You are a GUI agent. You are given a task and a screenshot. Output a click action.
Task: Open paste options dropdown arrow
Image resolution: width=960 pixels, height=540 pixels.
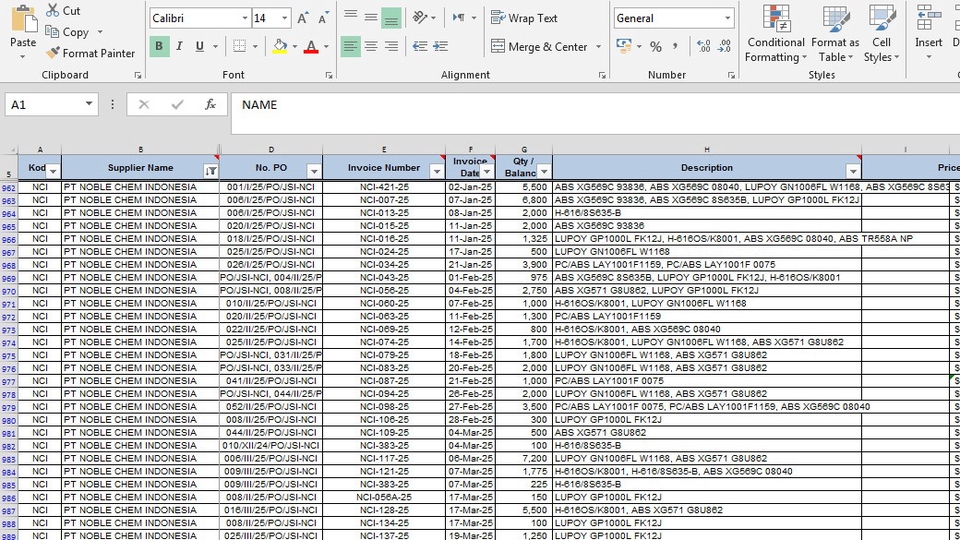click(x=23, y=57)
